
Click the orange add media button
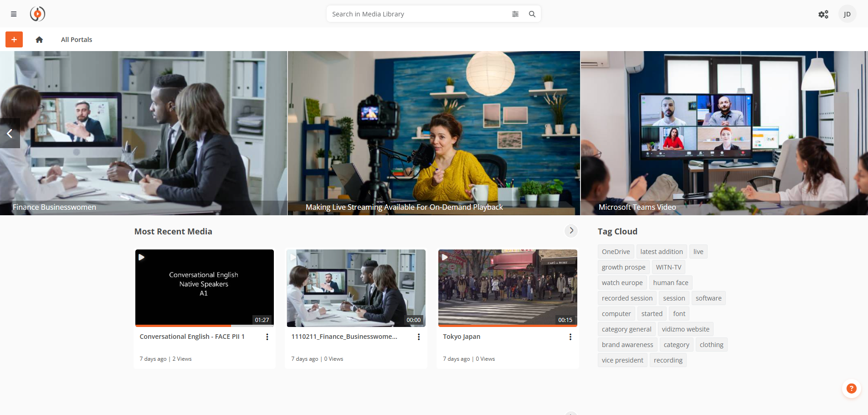14,39
